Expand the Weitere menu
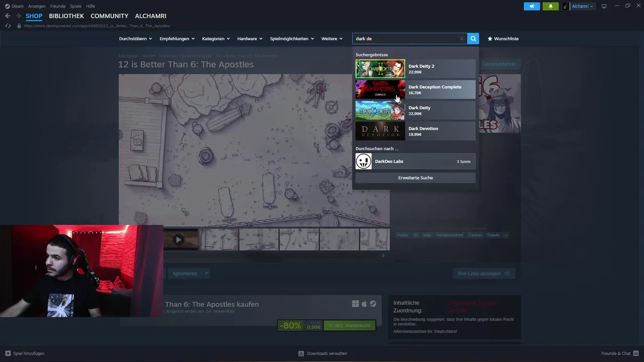This screenshot has width=644, height=362. pos(332,39)
